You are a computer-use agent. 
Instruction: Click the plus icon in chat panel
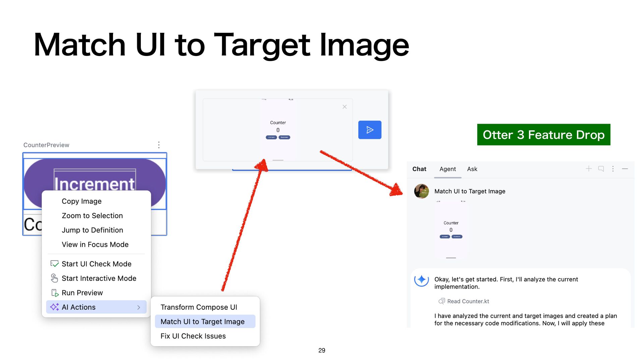point(589,169)
